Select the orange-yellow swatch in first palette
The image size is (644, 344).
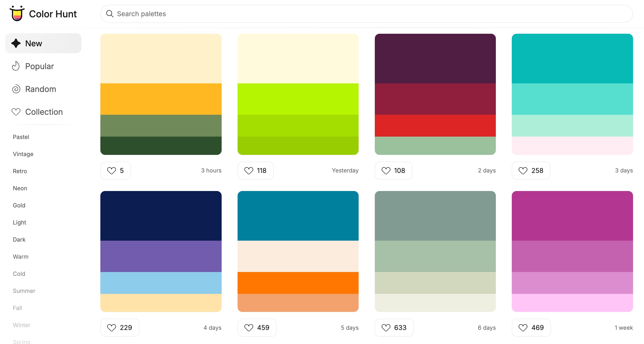pos(161,99)
